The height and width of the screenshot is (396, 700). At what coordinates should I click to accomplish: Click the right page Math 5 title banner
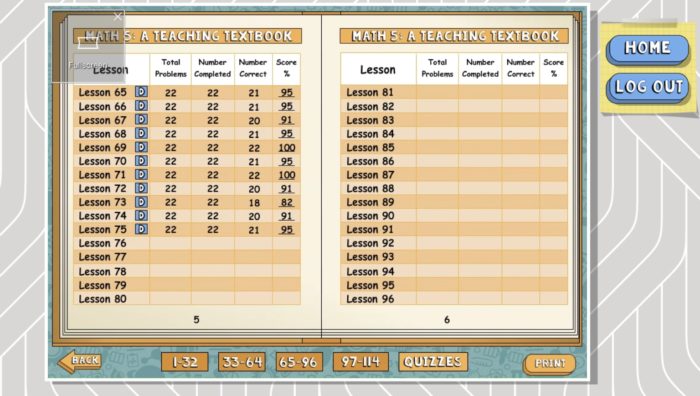[454, 36]
